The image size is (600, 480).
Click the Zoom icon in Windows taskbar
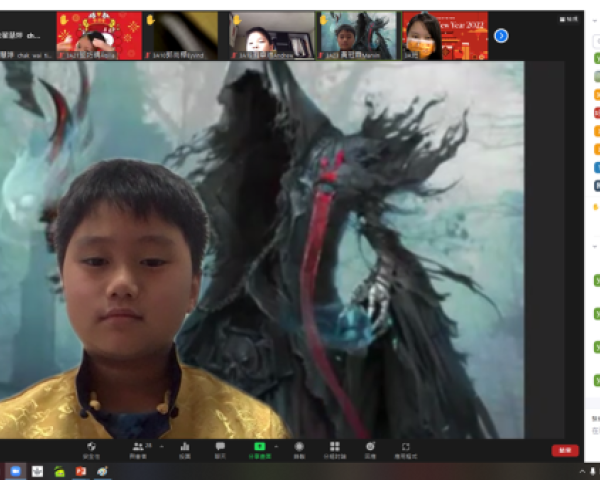[15, 471]
